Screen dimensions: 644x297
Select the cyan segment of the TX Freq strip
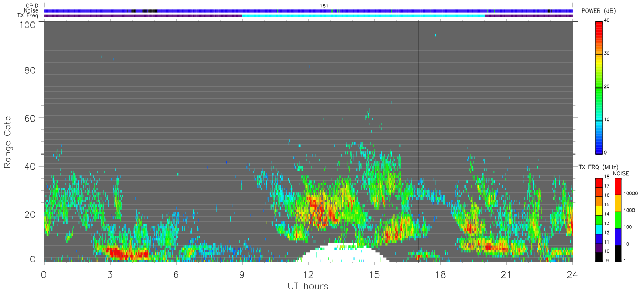363,16
